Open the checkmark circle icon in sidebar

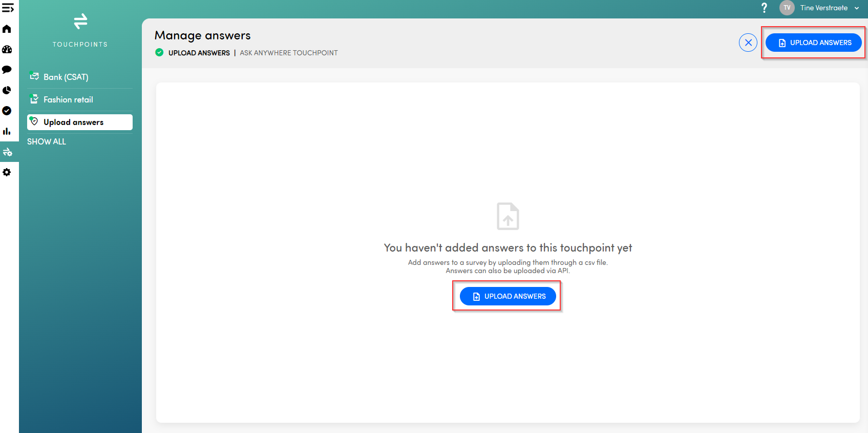pyautogui.click(x=7, y=111)
